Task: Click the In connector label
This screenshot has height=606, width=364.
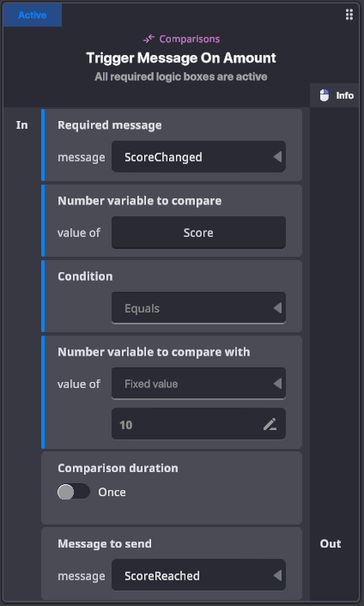Action: (x=22, y=124)
